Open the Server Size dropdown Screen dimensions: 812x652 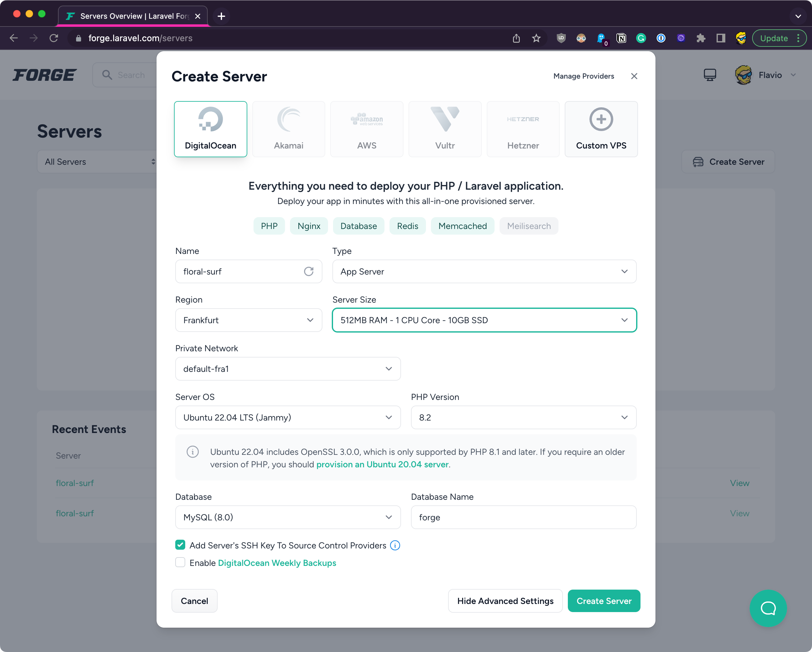click(484, 320)
